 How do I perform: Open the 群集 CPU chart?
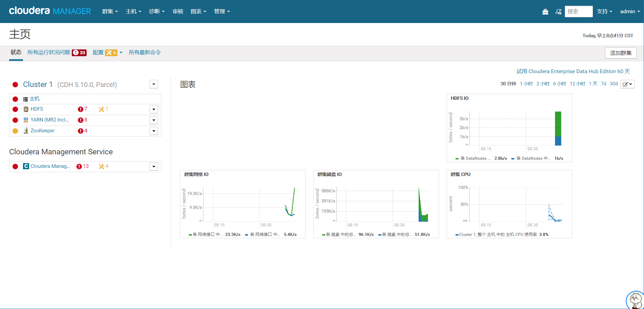click(x=509, y=204)
